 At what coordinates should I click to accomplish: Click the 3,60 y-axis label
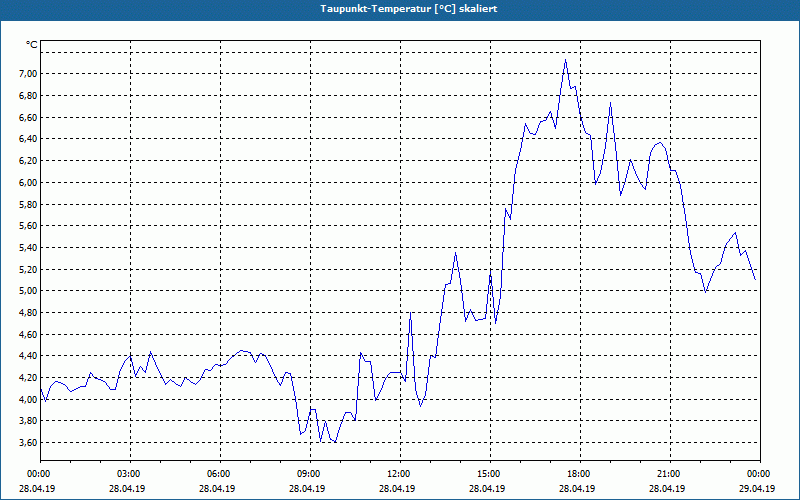pyautogui.click(x=29, y=443)
